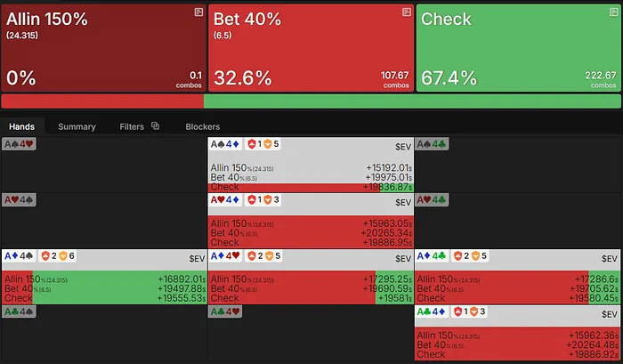Select the Check 67.4% action card

[x=519, y=48]
